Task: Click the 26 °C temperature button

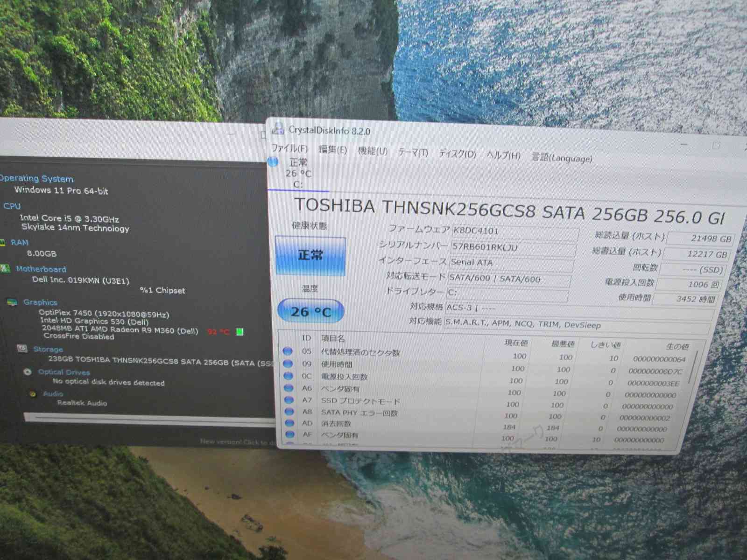Action: pos(310,311)
